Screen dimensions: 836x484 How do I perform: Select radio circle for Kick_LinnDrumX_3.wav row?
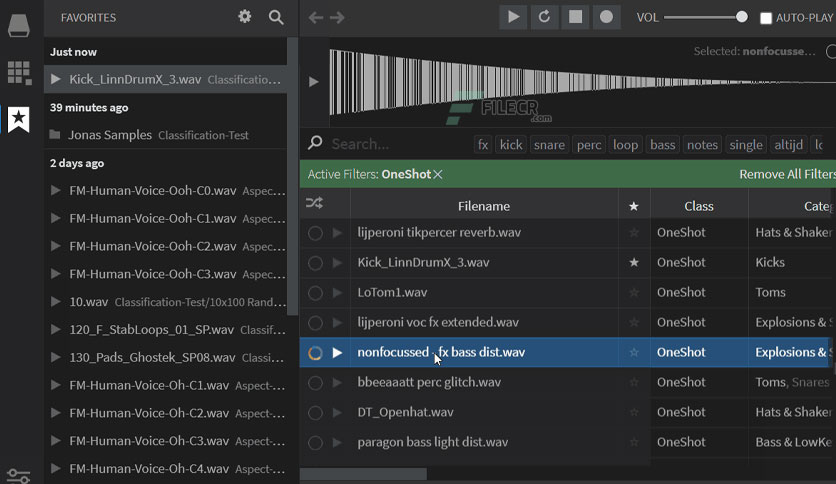[x=315, y=263]
